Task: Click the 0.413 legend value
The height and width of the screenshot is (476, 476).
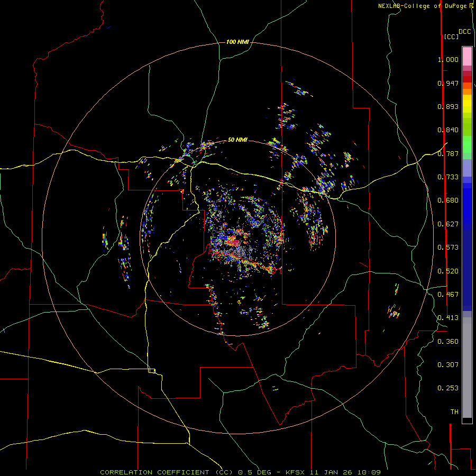Action: (448, 318)
